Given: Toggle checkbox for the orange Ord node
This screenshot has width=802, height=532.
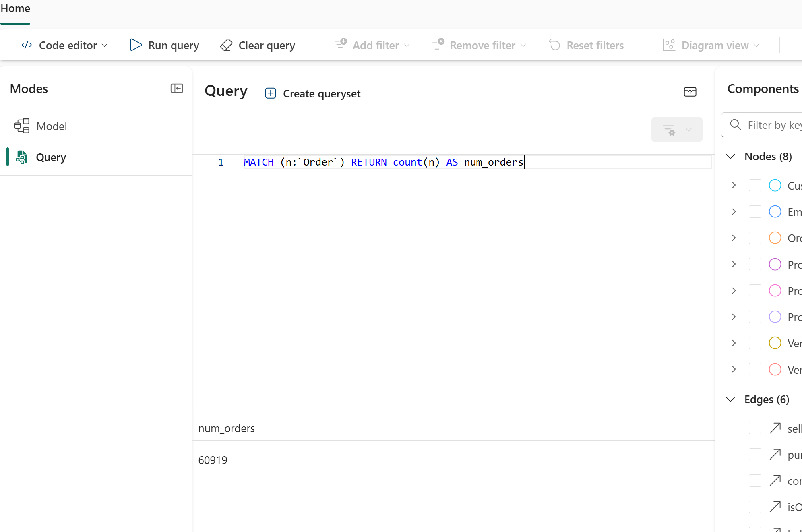Looking at the screenshot, I should click(755, 238).
